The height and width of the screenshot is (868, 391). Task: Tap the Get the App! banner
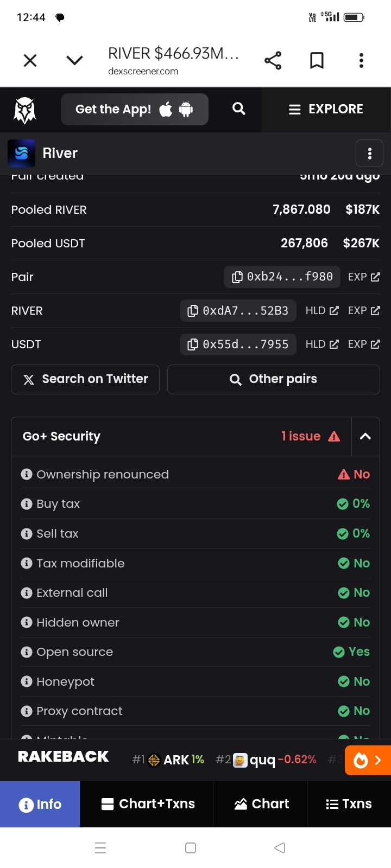pyautogui.click(x=135, y=109)
